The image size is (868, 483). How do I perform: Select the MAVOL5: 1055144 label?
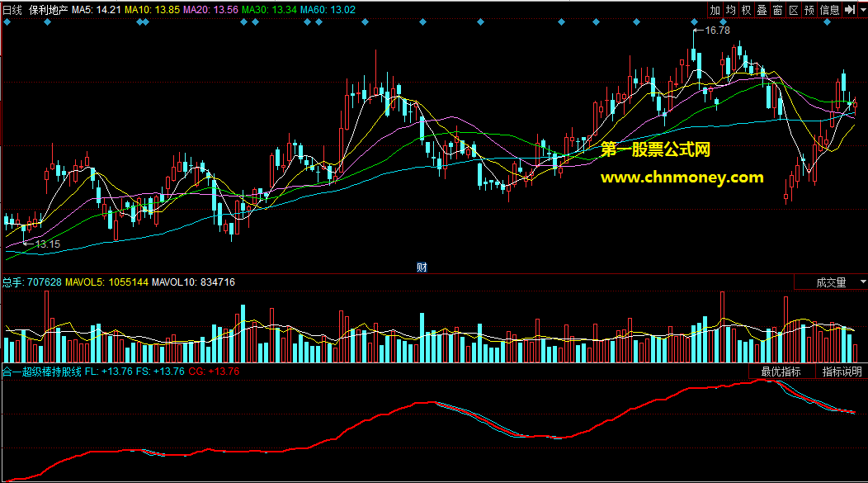coord(106,282)
